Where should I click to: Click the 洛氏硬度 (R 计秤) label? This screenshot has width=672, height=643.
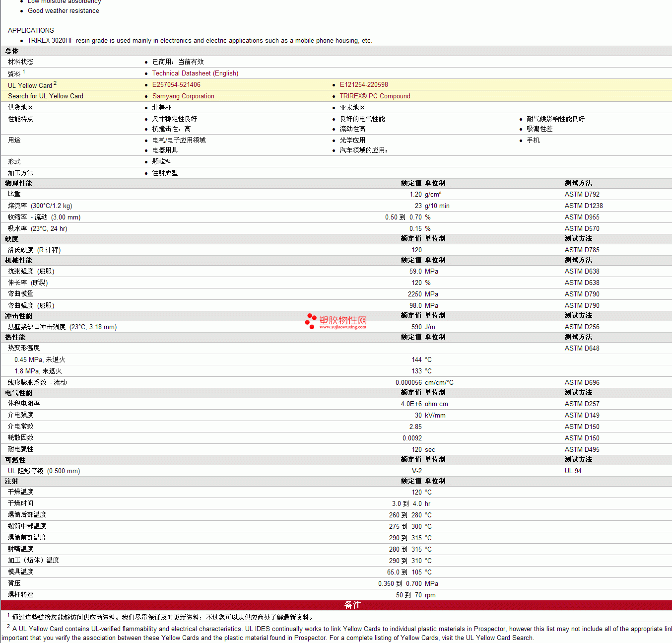tap(34, 250)
